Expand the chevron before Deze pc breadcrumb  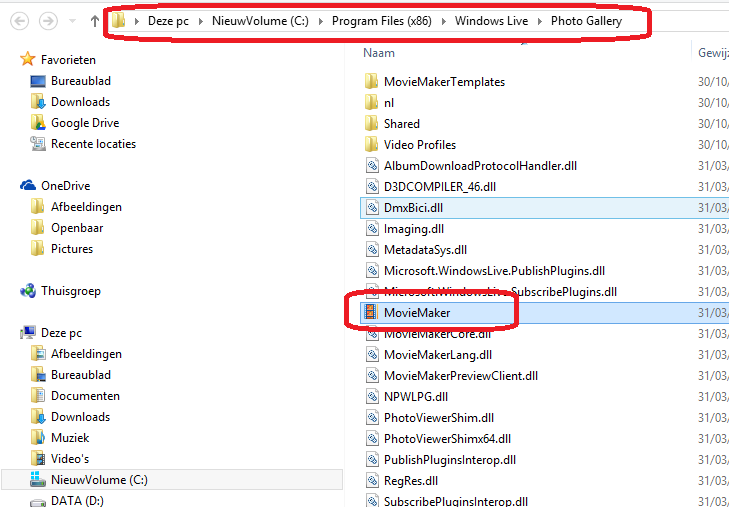point(137,21)
